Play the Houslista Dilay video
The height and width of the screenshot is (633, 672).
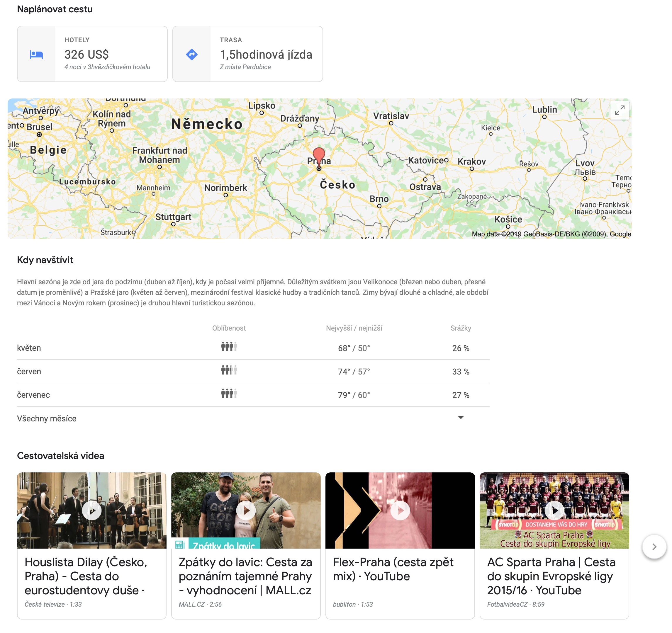pyautogui.click(x=91, y=511)
